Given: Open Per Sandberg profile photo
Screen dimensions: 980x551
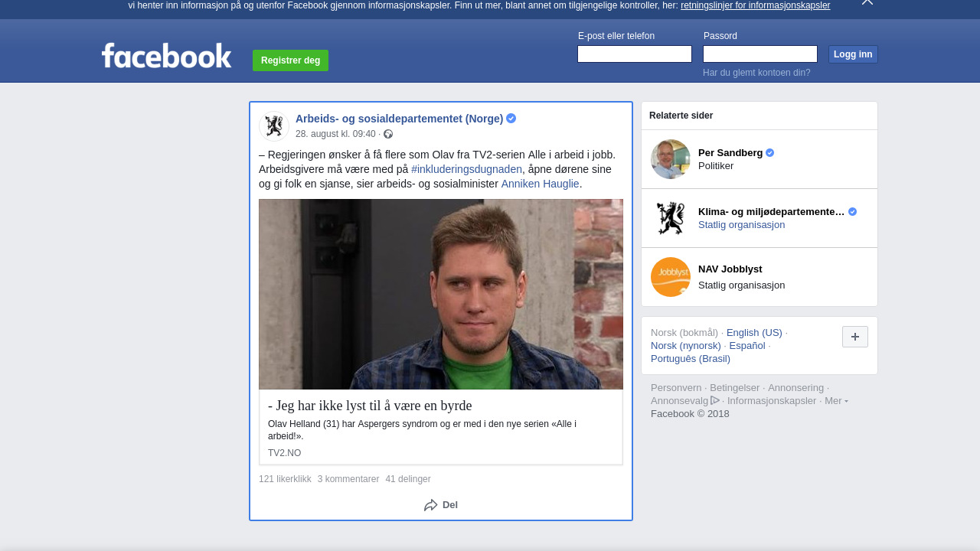Looking at the screenshot, I should 671,159.
